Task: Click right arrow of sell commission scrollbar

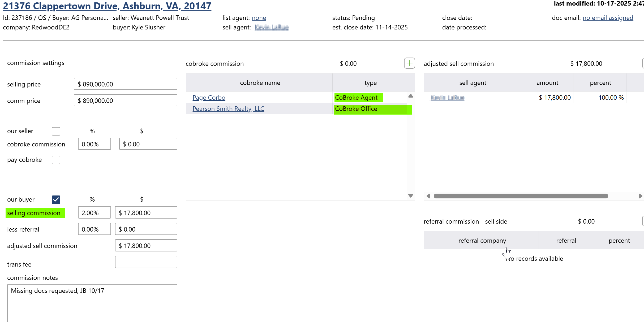Action: pyautogui.click(x=640, y=196)
